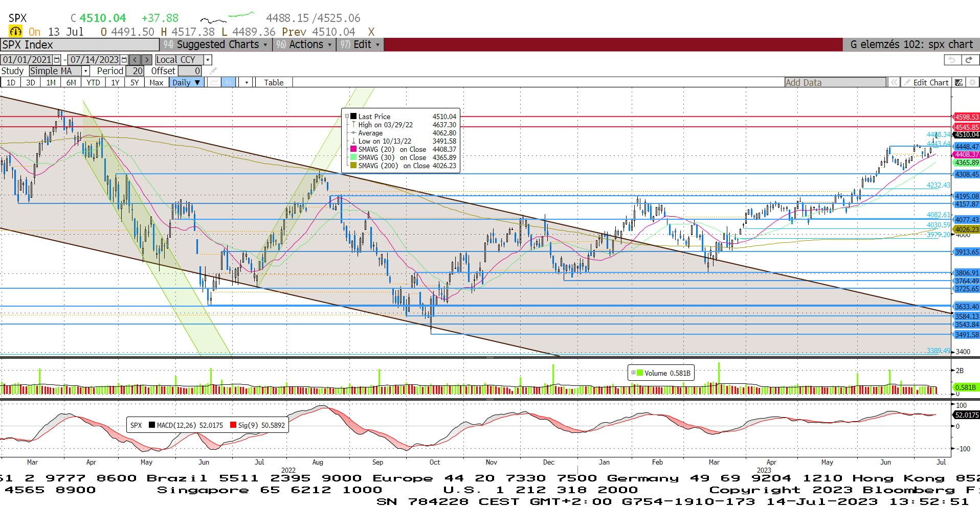
Task: Click the 4545.85 red price label
Action: (x=966, y=127)
